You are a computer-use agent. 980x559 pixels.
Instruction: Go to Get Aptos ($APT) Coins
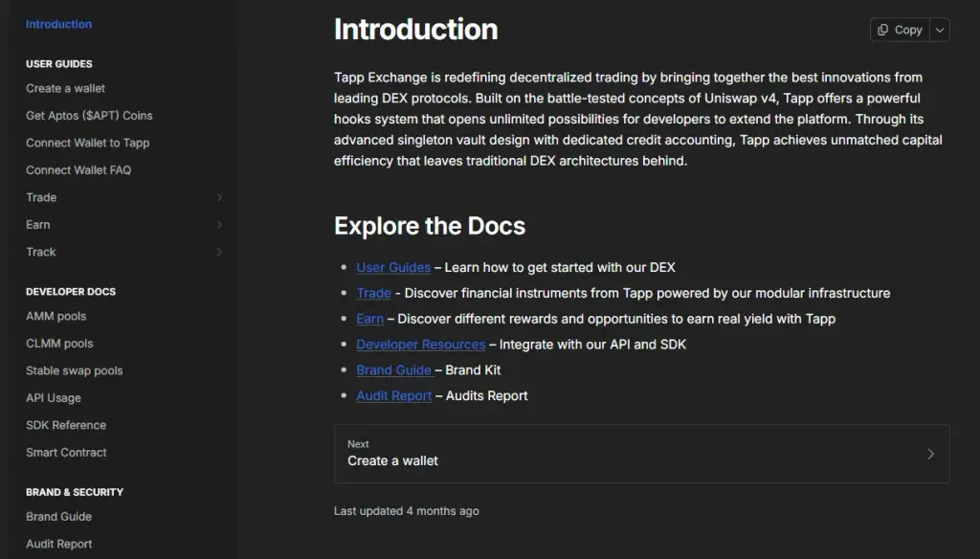pos(89,116)
